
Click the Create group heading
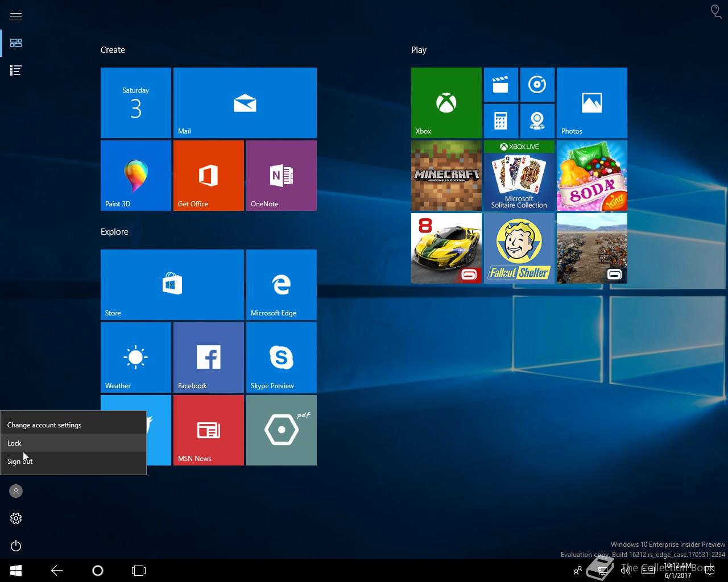pos(113,50)
